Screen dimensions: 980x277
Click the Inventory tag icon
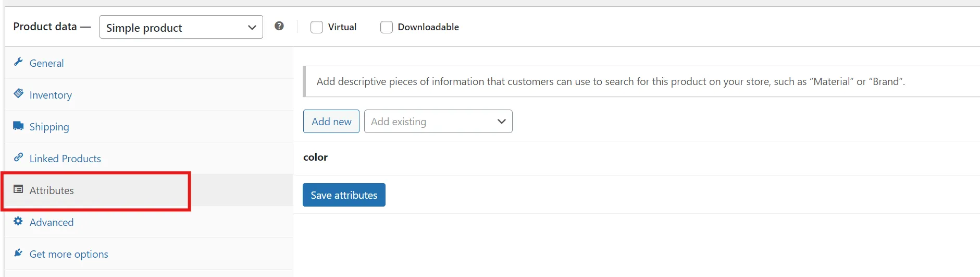(x=18, y=94)
